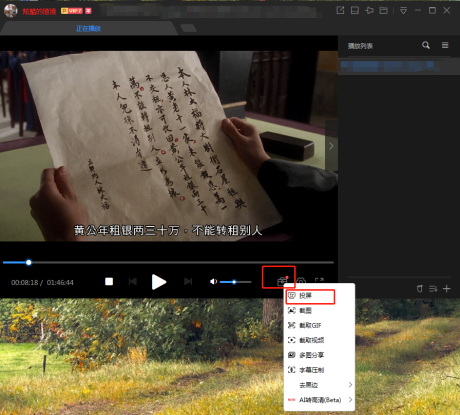Search the playlist with magnifier icon
Screen dimensions: 460x415
(426, 45)
